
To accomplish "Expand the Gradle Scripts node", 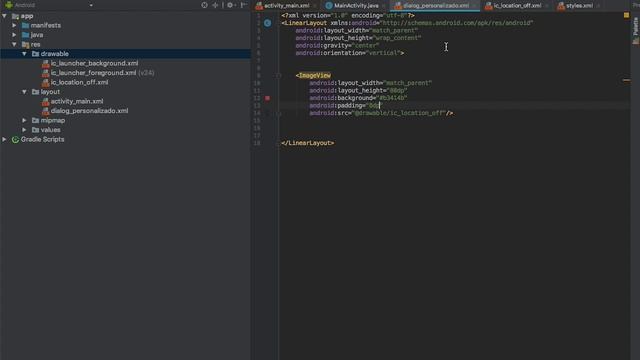I will 4,139.
